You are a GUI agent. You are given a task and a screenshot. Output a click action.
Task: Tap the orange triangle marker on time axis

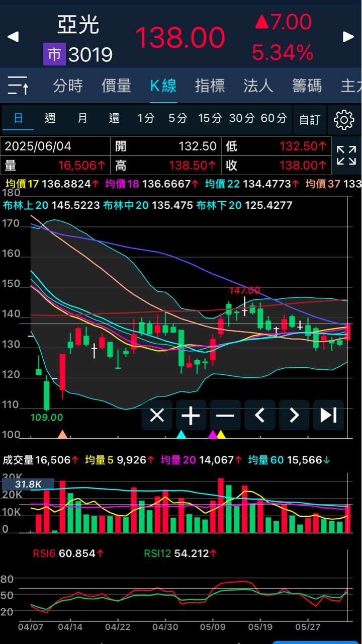[x=62, y=434]
